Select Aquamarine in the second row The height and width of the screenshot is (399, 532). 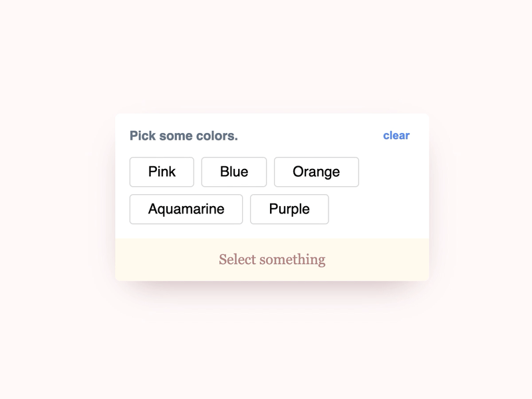(186, 209)
